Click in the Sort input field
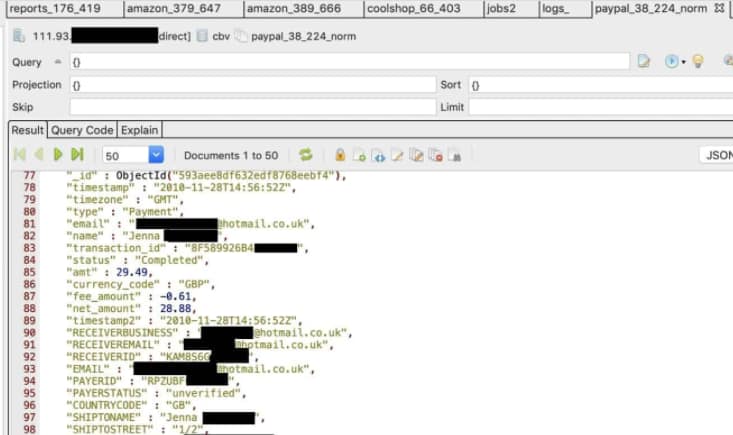The image size is (733, 435). pos(600,85)
